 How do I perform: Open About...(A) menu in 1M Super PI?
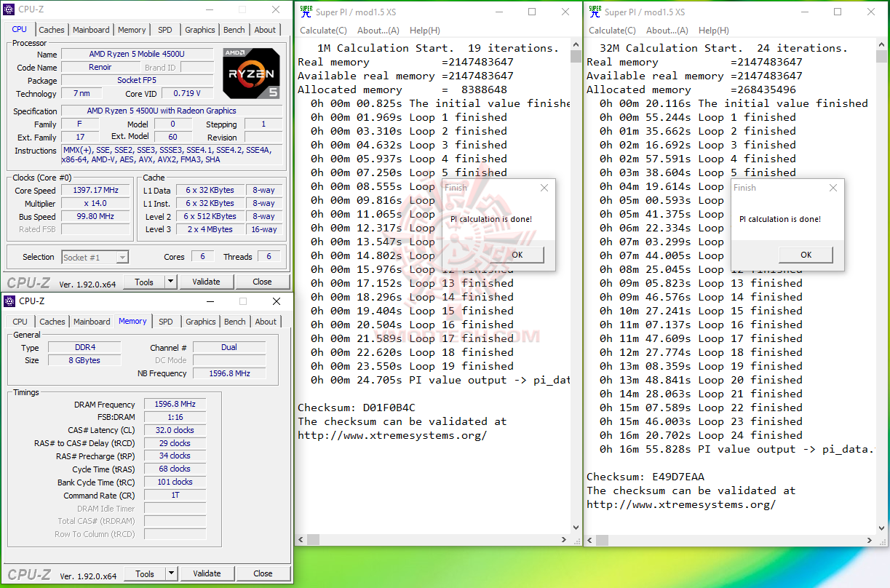[378, 31]
